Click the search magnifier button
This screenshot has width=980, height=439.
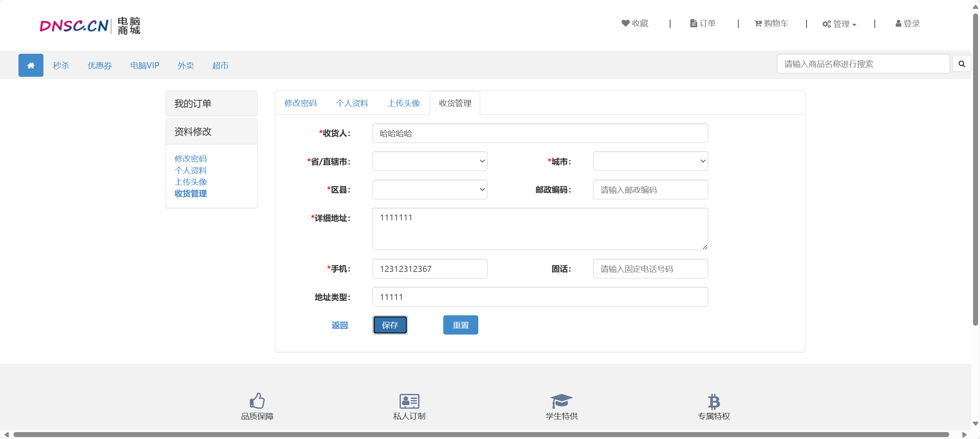(962, 64)
